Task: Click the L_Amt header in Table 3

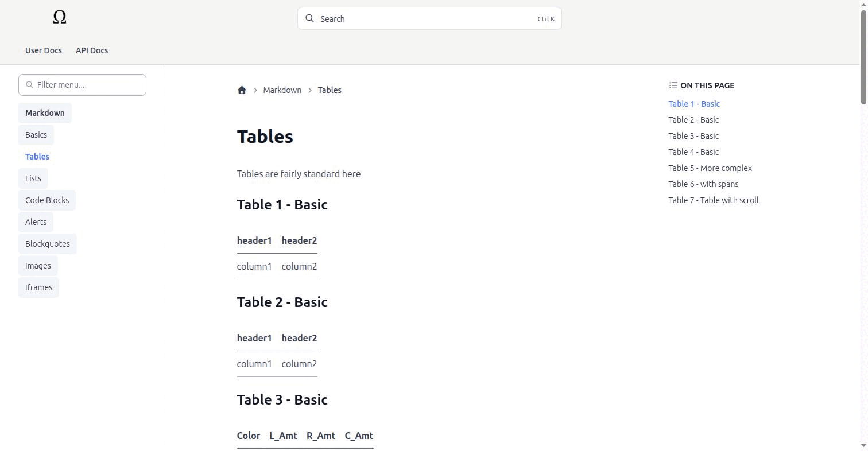Action: [283, 436]
